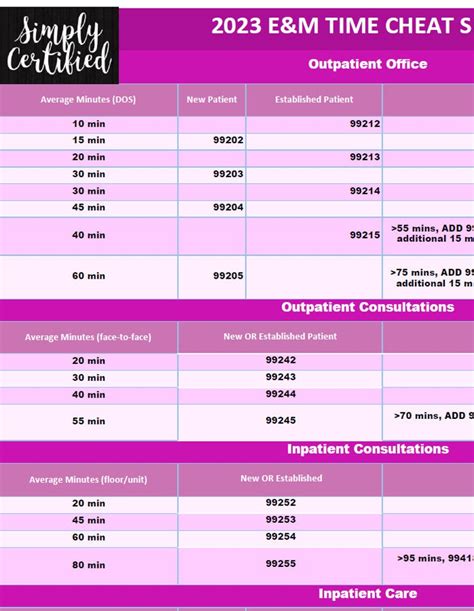Click the Outpatient Consultations section header
This screenshot has height=611, width=474.
[x=368, y=307]
